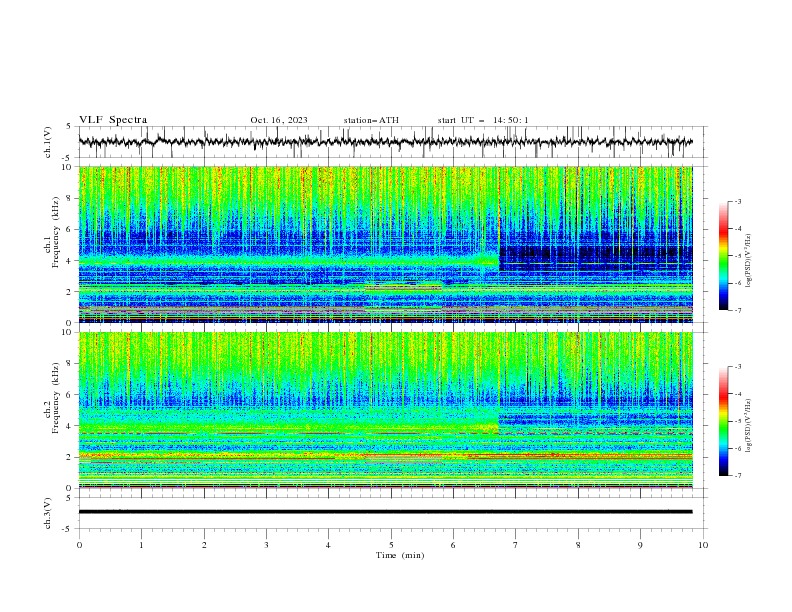The height and width of the screenshot is (612, 792).
Task: Click the ch.1 PSD color bar
Action: (724, 256)
